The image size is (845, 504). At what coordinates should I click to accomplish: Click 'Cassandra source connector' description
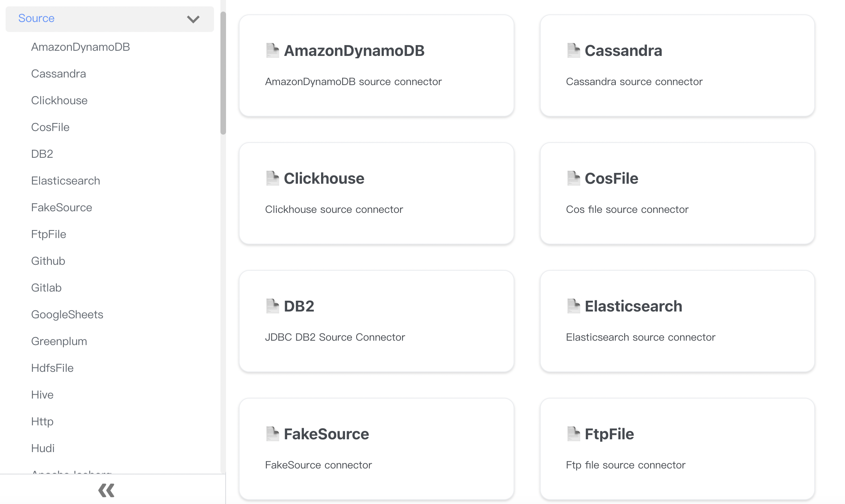click(634, 81)
